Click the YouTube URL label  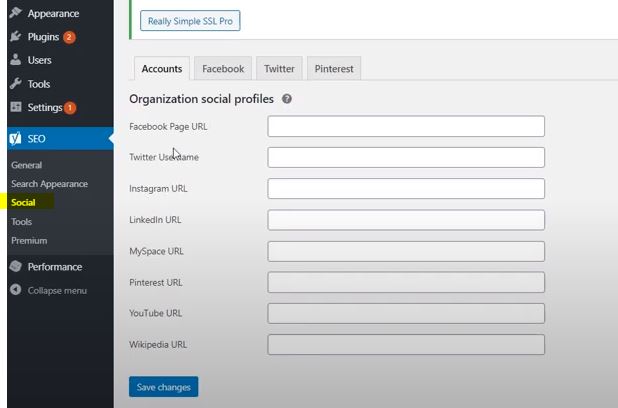(x=156, y=313)
